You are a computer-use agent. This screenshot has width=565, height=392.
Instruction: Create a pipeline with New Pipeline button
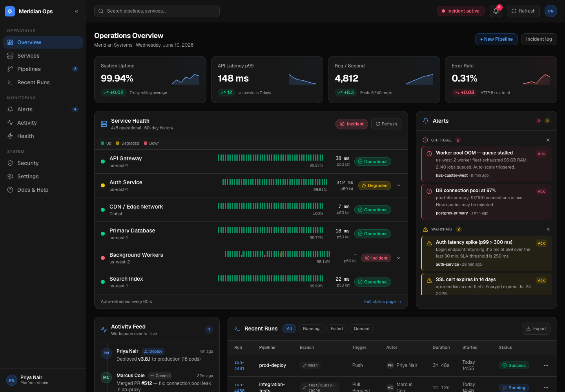(x=496, y=39)
